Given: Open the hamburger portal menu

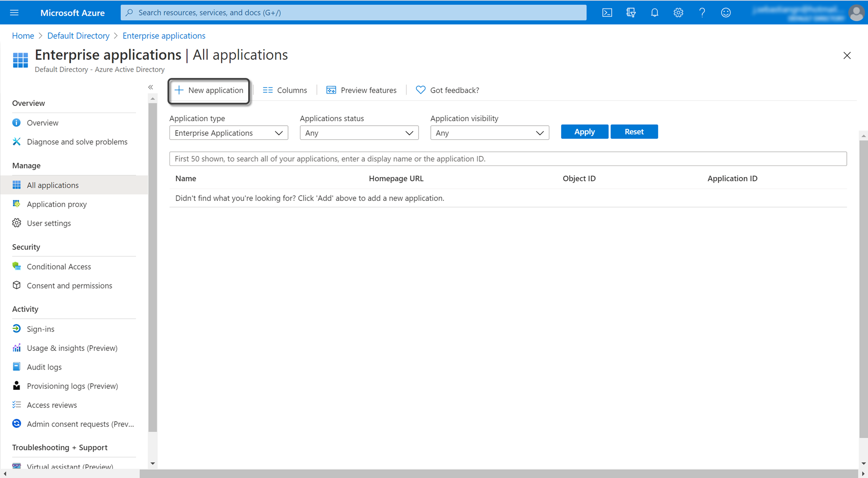Looking at the screenshot, I should pyautogui.click(x=14, y=13).
